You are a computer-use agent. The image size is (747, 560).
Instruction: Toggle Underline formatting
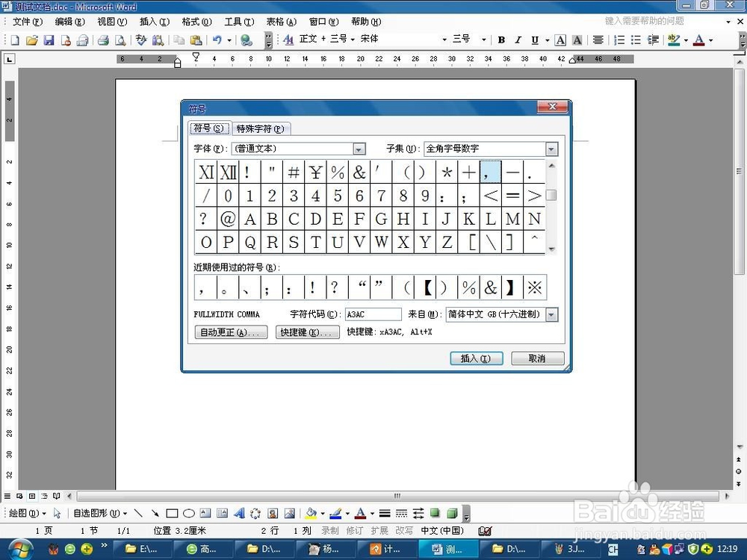[x=535, y=40]
